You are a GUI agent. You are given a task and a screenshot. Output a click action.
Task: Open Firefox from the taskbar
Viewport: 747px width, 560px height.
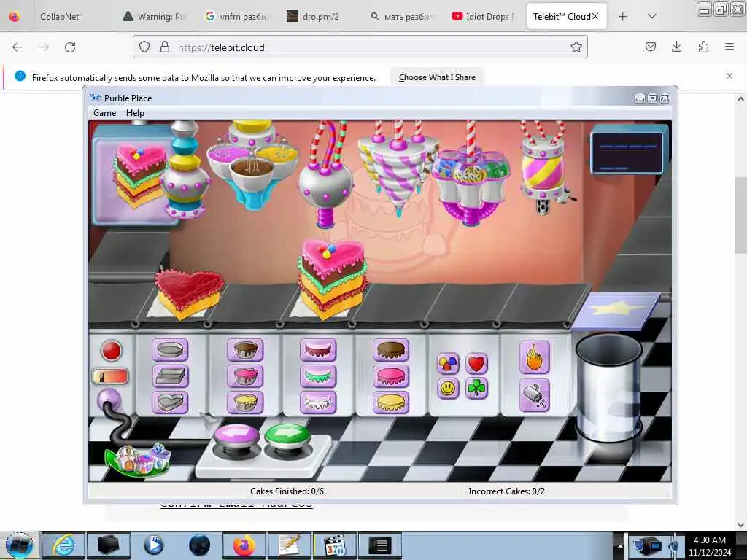(244, 545)
